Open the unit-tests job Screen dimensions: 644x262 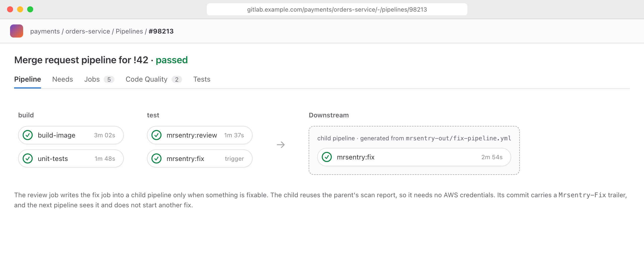[x=71, y=158]
